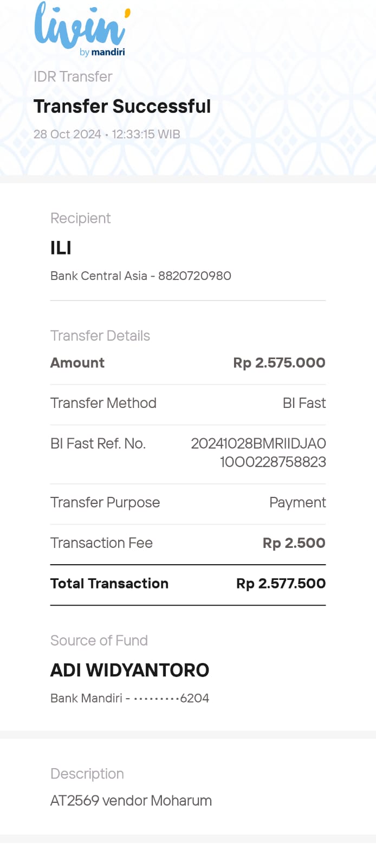The image size is (376, 868).
Task: Select the BI Fast method value
Action: coord(304,403)
